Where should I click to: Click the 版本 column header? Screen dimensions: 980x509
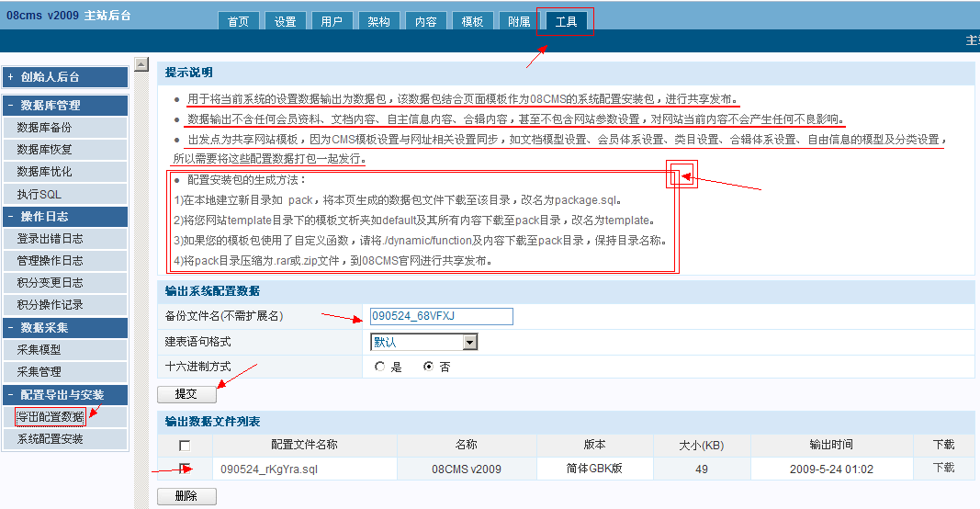coord(594,445)
